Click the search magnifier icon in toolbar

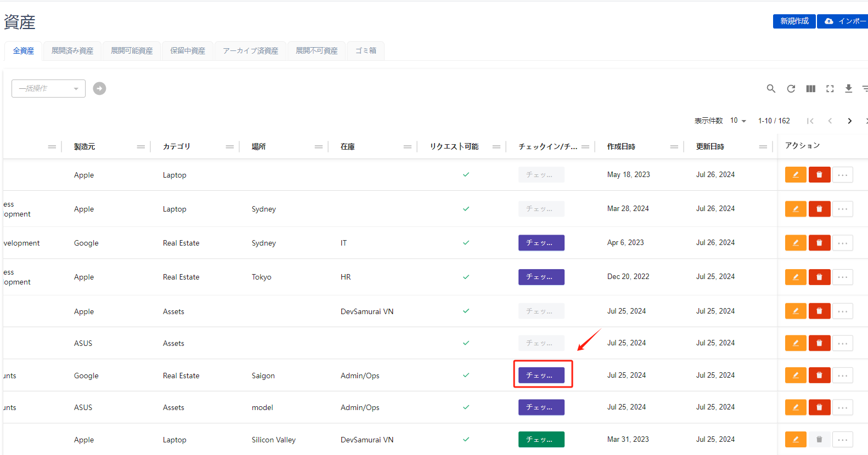pyautogui.click(x=771, y=89)
